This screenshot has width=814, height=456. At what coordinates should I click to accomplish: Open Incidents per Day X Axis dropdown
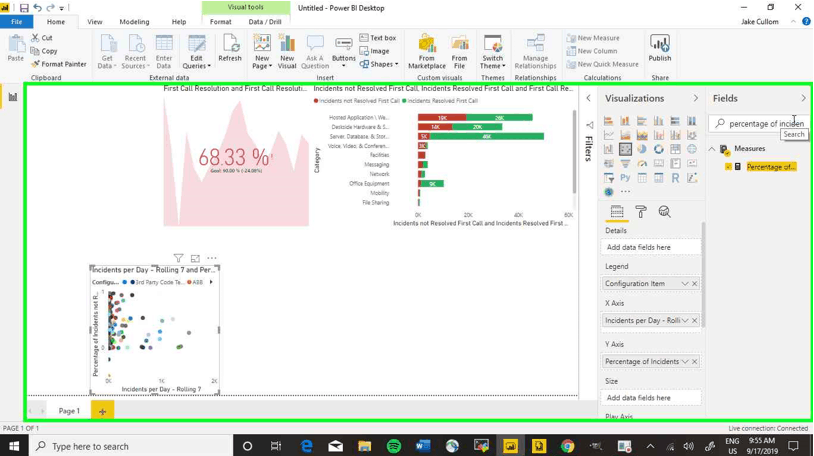tap(685, 320)
